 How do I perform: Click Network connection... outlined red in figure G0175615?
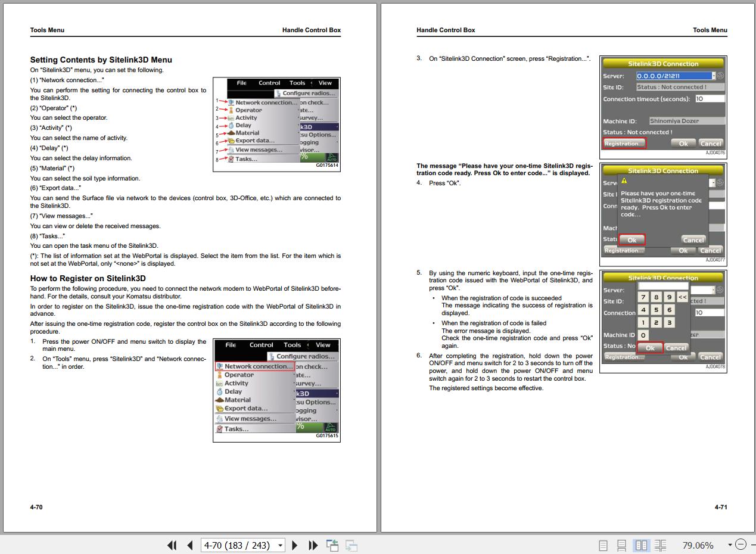pos(255,366)
